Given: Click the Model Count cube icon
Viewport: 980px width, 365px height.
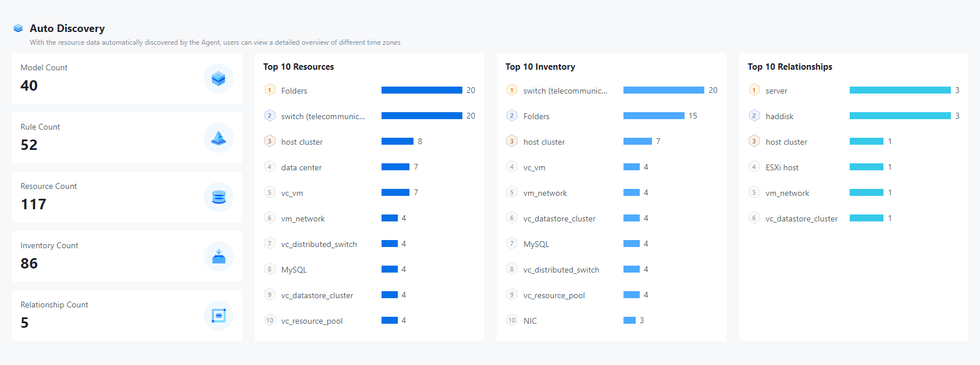Looking at the screenshot, I should [219, 78].
